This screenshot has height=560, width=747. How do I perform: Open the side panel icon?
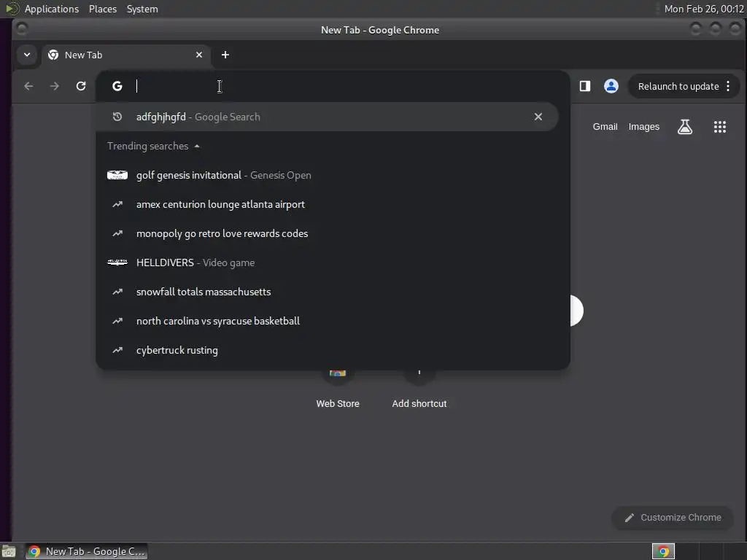585,86
